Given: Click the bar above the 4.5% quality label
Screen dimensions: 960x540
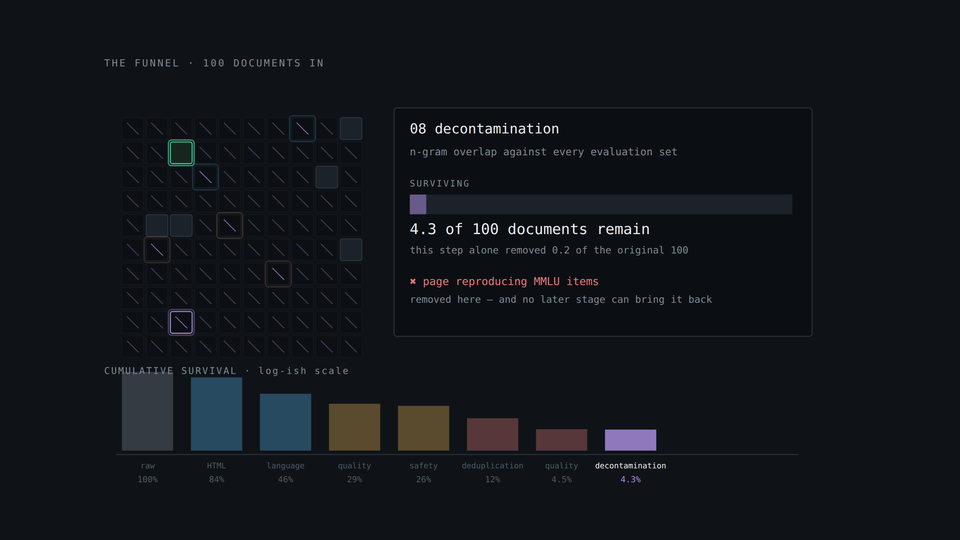Looking at the screenshot, I should pyautogui.click(x=561, y=440).
